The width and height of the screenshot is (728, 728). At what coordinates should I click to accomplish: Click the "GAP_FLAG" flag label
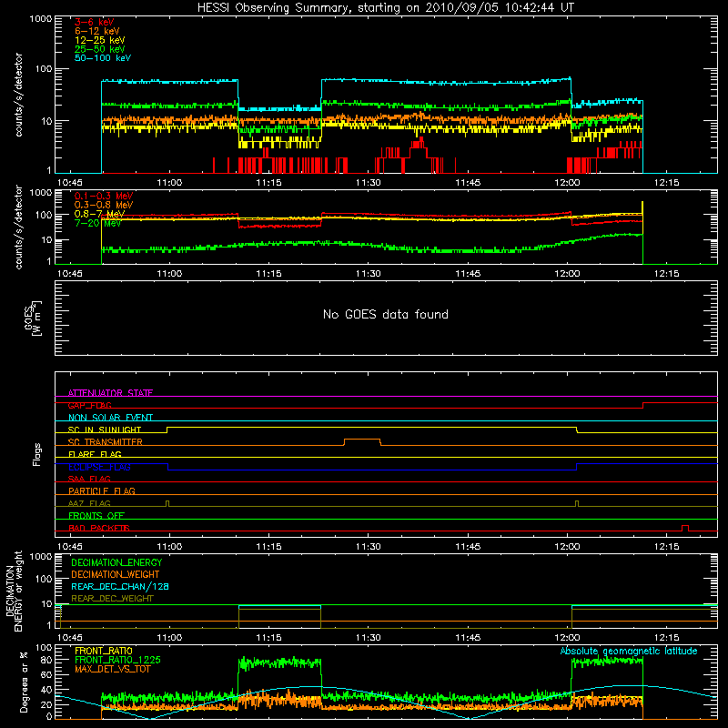click(x=89, y=405)
